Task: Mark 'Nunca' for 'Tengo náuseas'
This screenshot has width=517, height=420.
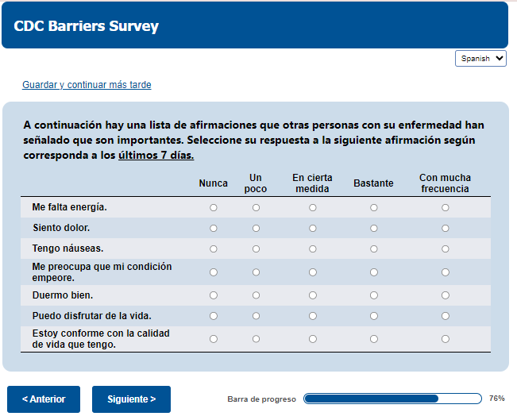Action: point(213,249)
